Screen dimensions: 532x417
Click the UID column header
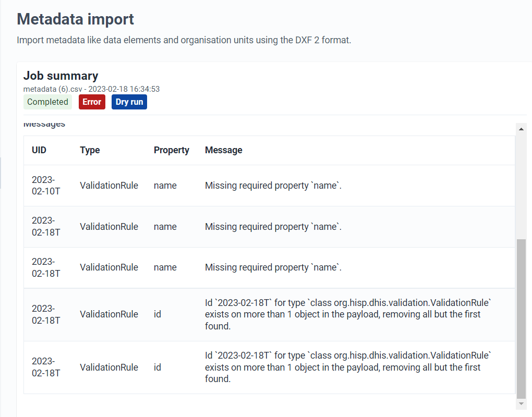tap(39, 150)
